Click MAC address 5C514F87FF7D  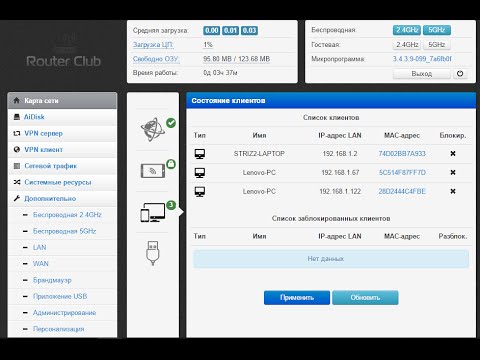(x=402, y=173)
